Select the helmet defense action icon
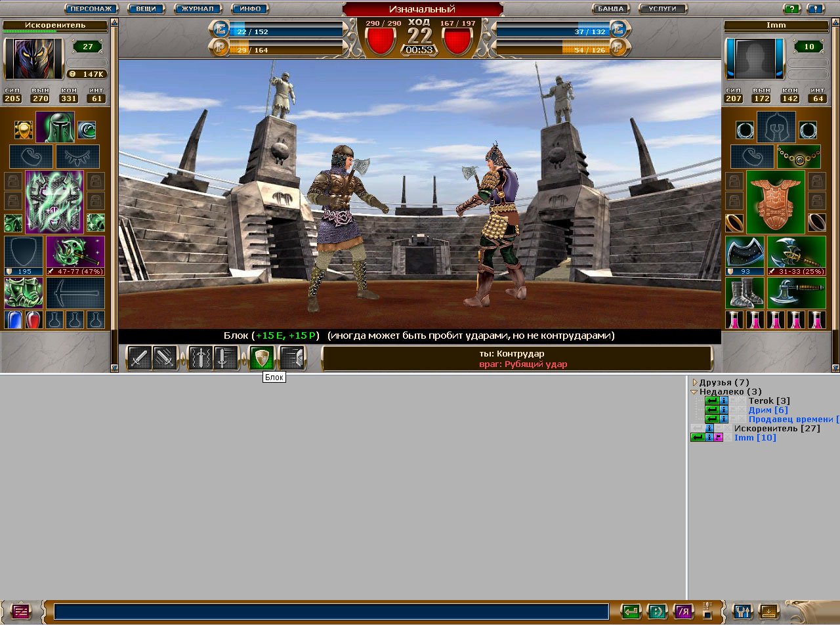This screenshot has width=840, height=625. point(293,358)
